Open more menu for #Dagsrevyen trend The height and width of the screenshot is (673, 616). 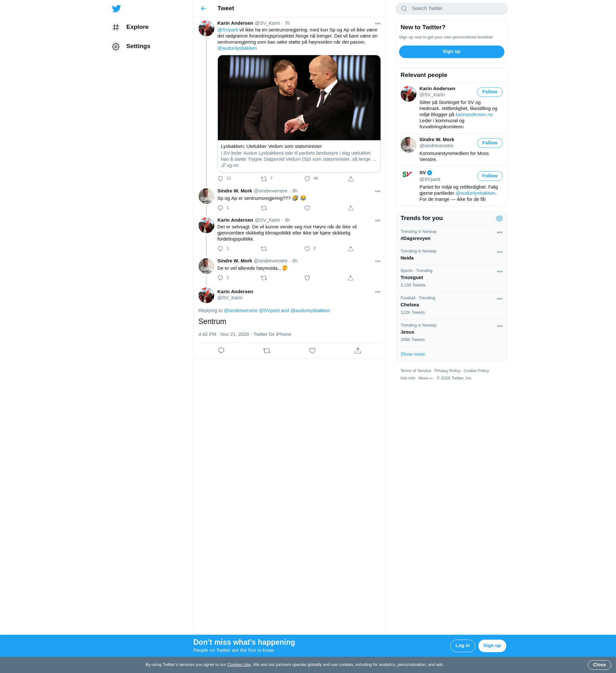(x=500, y=232)
